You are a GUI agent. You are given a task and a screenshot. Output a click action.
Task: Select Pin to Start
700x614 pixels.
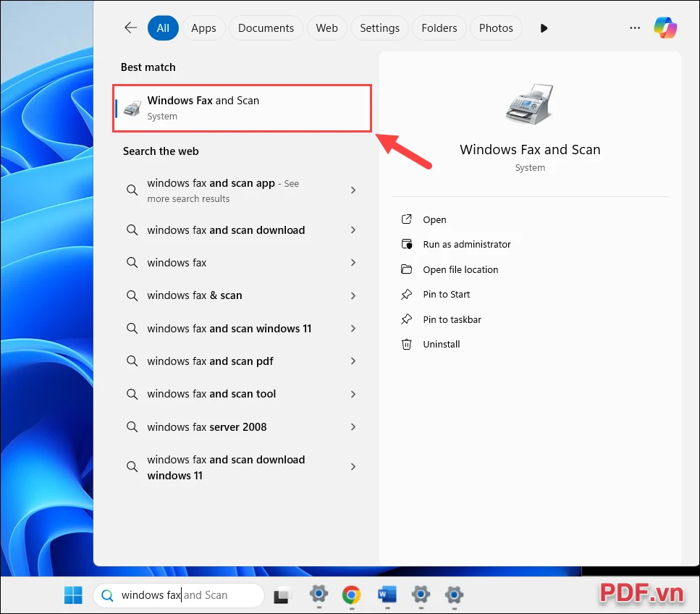point(446,294)
